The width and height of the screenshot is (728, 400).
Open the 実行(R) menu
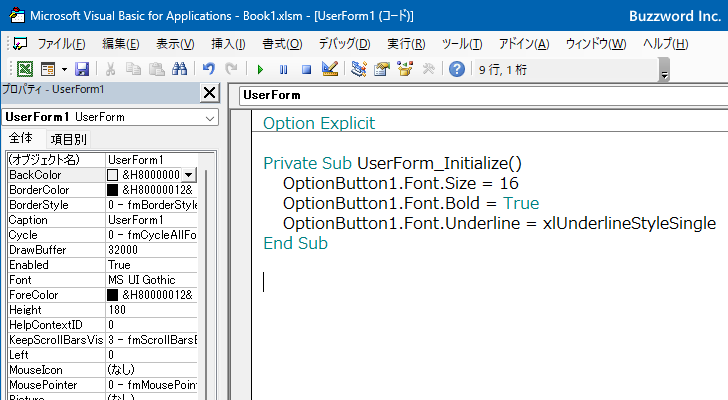click(x=406, y=44)
